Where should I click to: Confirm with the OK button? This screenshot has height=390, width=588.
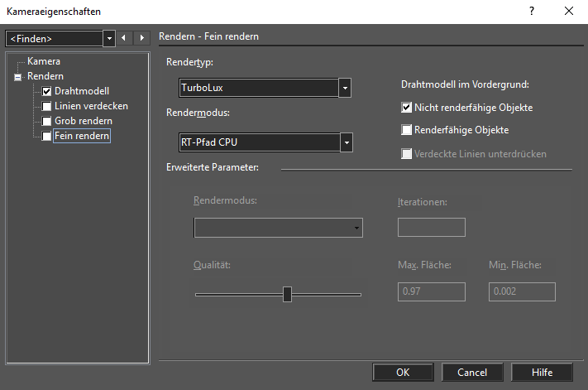(x=403, y=373)
